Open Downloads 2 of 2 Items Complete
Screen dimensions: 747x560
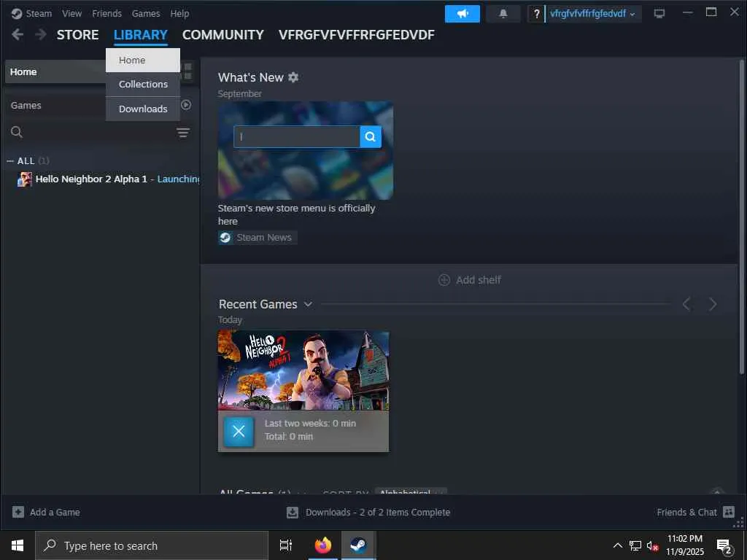pos(378,513)
